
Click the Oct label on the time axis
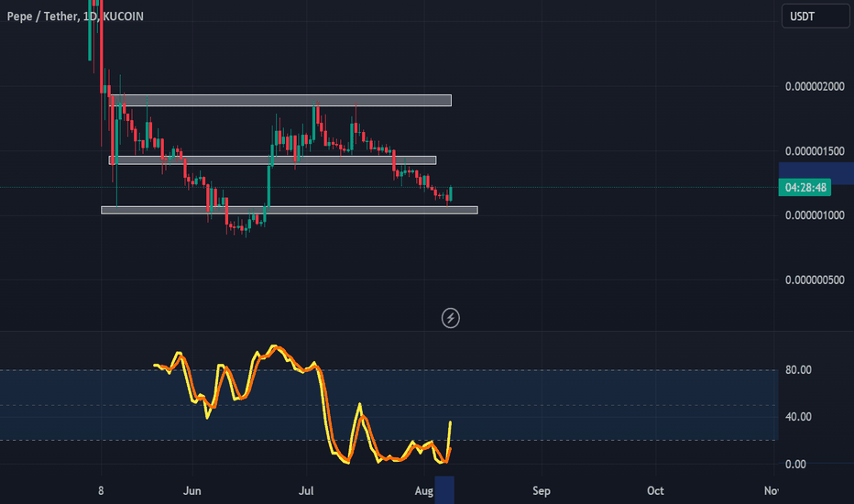pyautogui.click(x=655, y=491)
